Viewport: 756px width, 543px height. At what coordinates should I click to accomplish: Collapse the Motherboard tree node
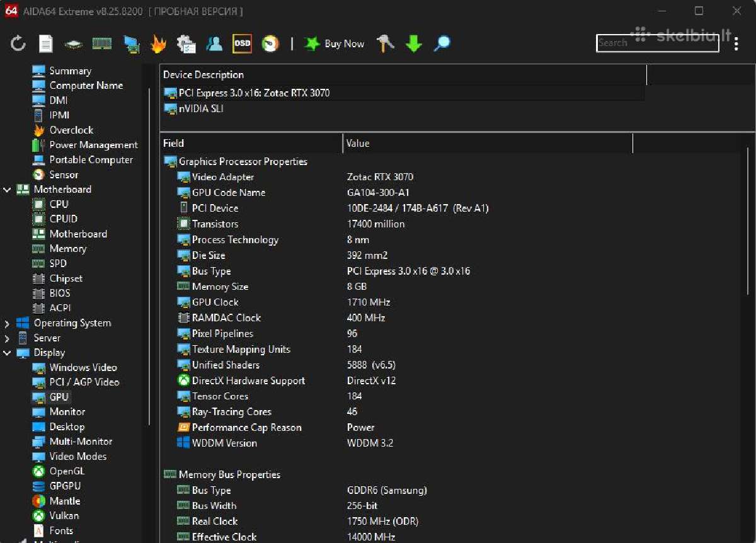pyautogui.click(x=8, y=190)
